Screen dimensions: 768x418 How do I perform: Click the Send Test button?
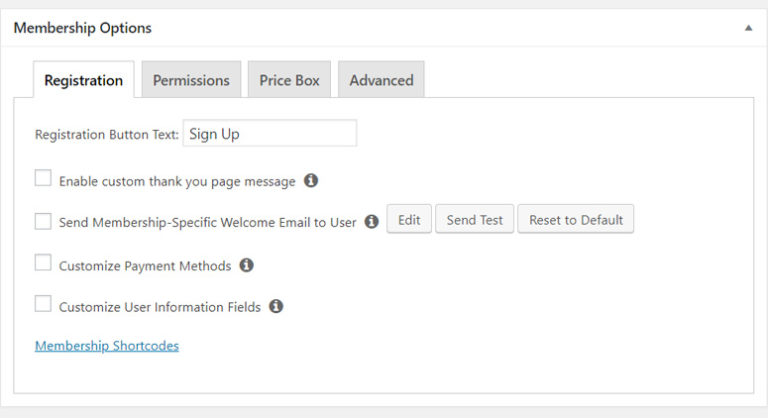(x=475, y=220)
